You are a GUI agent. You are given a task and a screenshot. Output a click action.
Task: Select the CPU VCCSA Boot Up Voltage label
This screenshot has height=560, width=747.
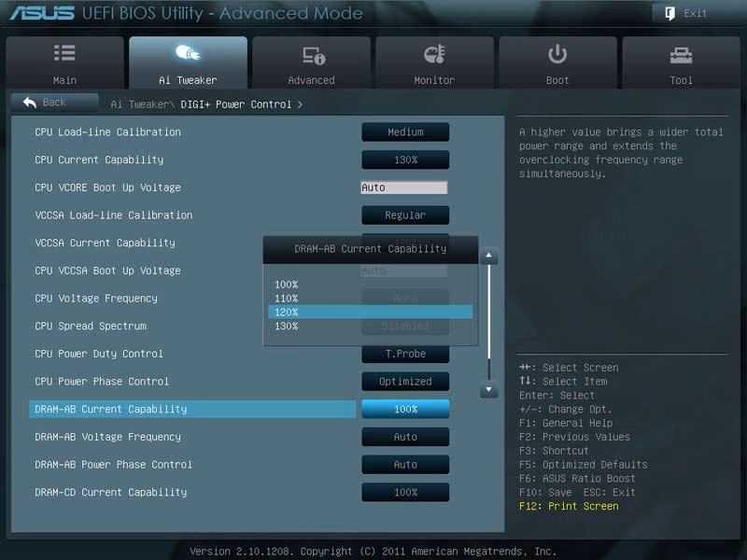click(x=107, y=271)
